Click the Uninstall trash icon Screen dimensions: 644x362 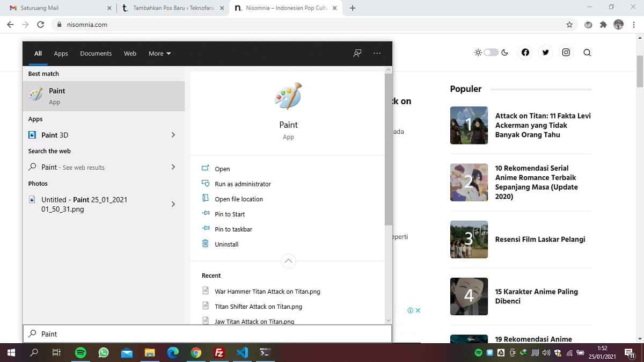click(205, 244)
